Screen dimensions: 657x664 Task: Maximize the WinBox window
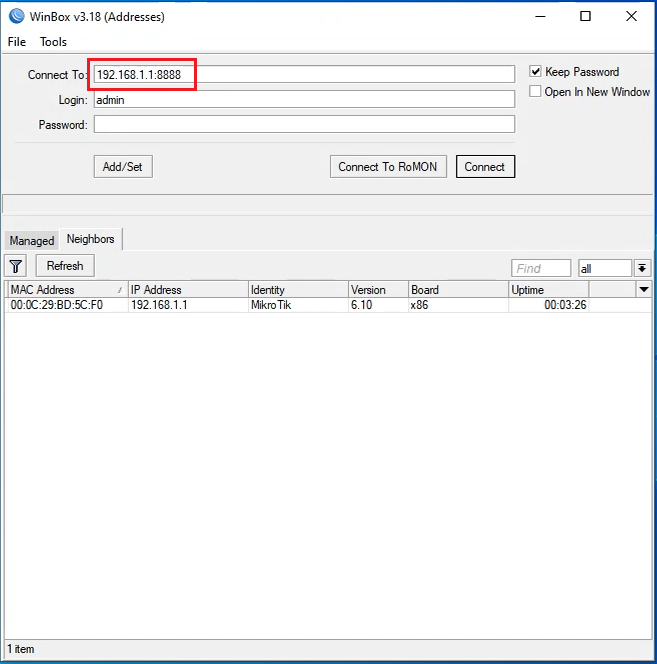click(x=585, y=17)
